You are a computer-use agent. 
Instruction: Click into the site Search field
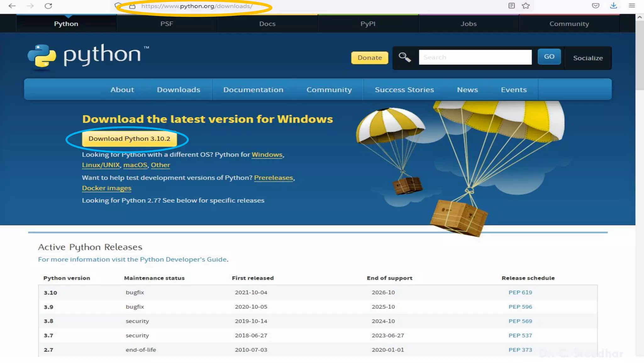coord(475,57)
